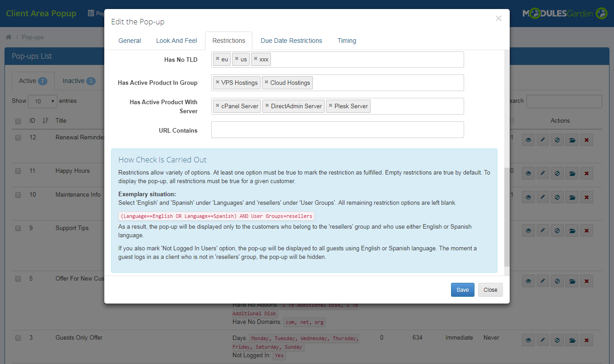Viewport: 614px width, 364px height.
Task: Disable the Maintenance Info pop-up via the ban icon
Action: 557,197
